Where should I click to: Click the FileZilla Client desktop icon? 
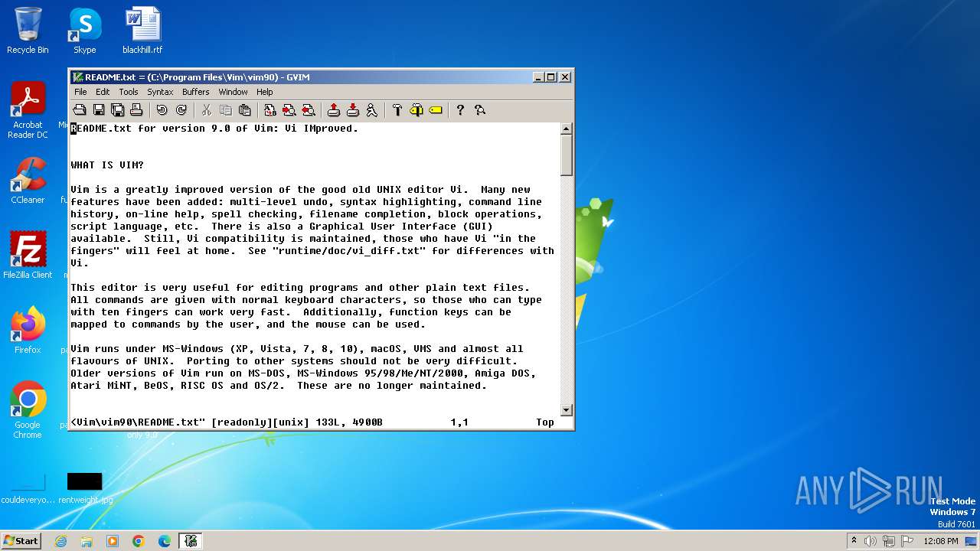click(28, 256)
